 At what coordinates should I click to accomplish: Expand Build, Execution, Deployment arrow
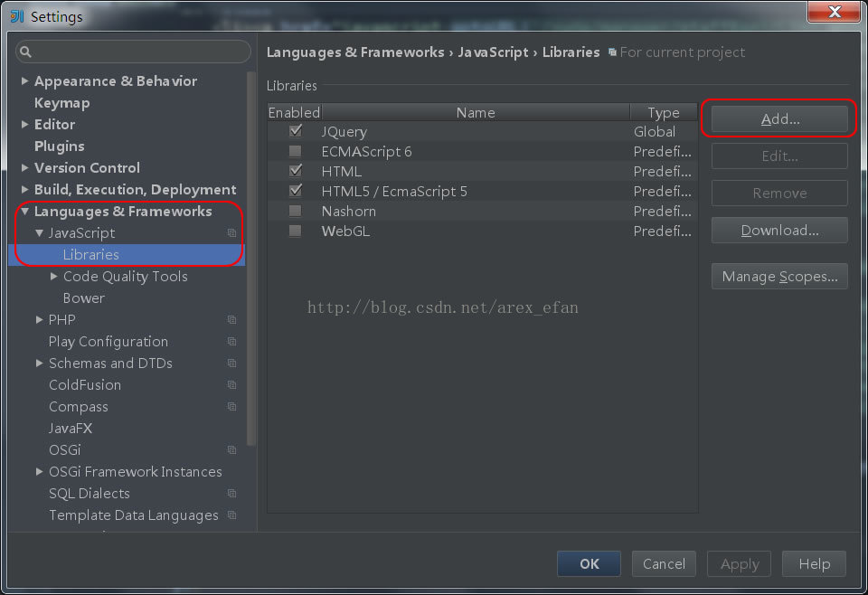25,189
